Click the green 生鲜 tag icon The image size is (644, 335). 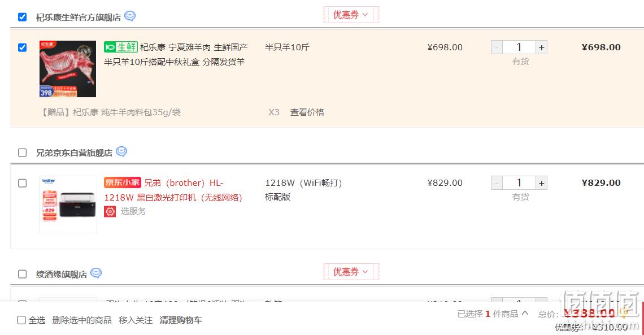pos(120,47)
